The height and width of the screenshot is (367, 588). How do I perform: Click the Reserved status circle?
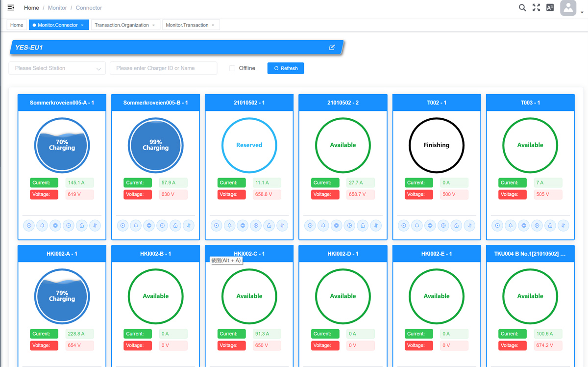tap(249, 145)
